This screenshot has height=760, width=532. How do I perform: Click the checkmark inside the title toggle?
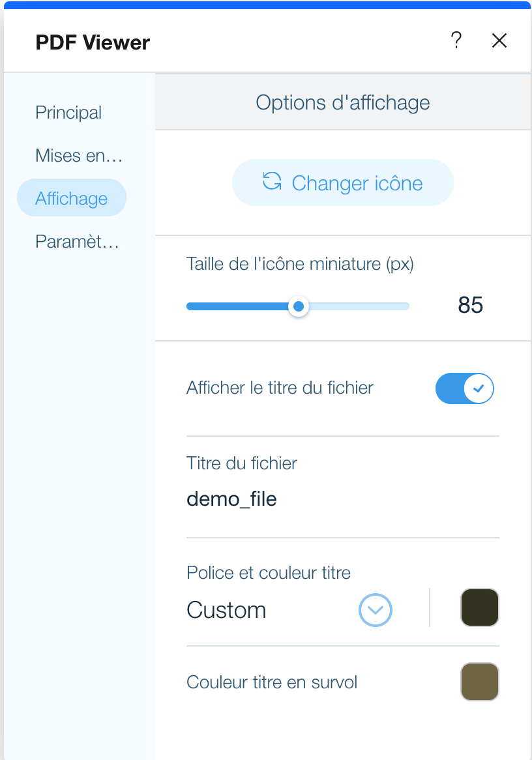point(478,388)
